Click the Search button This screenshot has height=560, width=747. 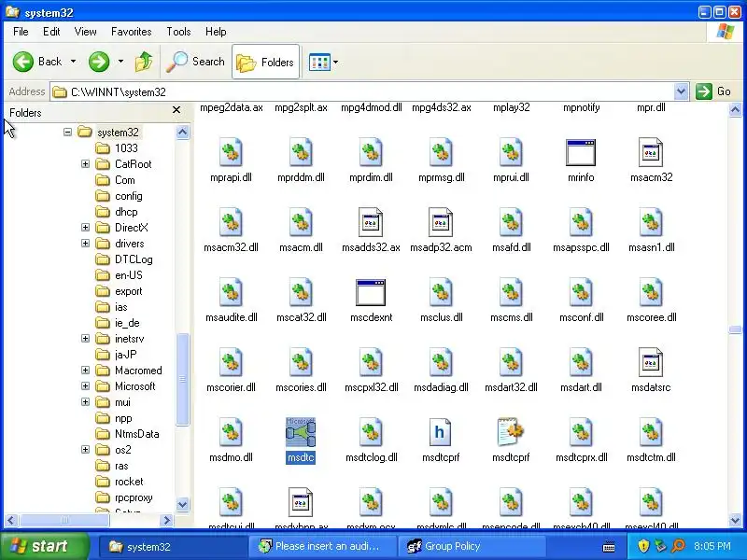pyautogui.click(x=196, y=62)
